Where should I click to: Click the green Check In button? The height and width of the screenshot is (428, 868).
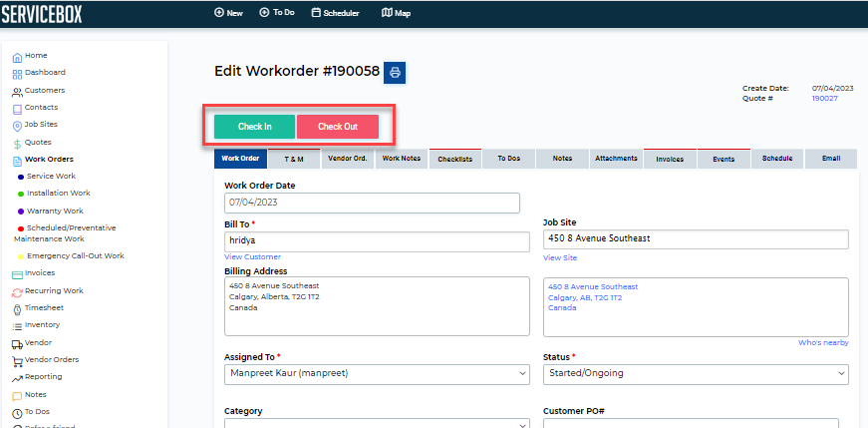pos(255,127)
